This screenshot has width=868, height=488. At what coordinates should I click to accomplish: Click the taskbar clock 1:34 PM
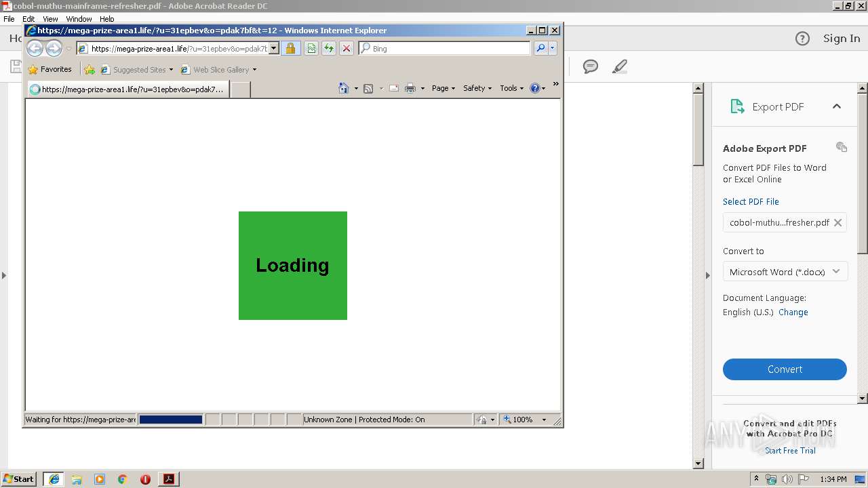click(833, 479)
